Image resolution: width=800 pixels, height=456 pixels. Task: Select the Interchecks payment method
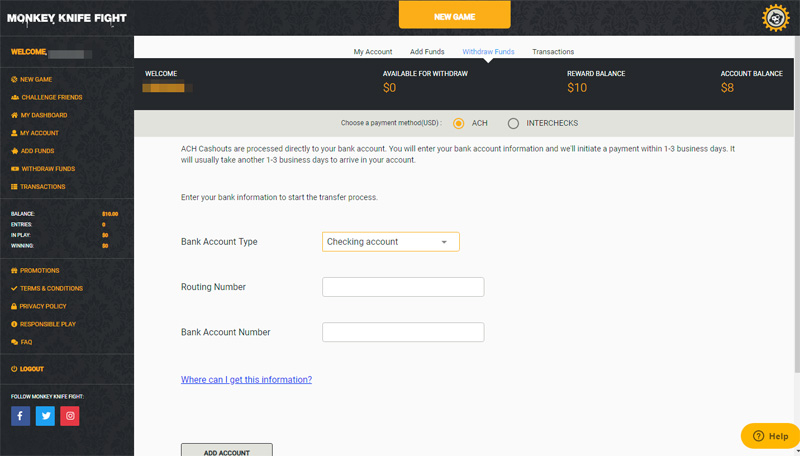click(x=513, y=123)
